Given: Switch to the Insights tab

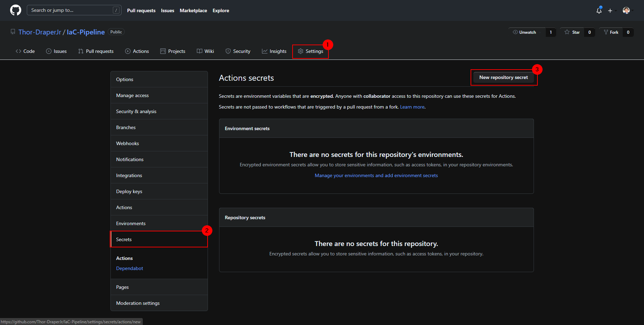Looking at the screenshot, I should [x=274, y=51].
